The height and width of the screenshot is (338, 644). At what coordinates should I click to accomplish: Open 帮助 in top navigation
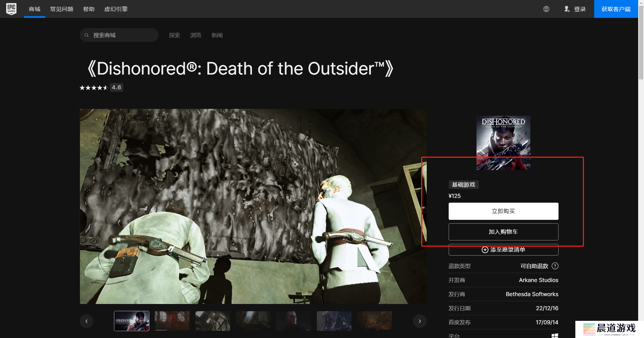coord(89,9)
